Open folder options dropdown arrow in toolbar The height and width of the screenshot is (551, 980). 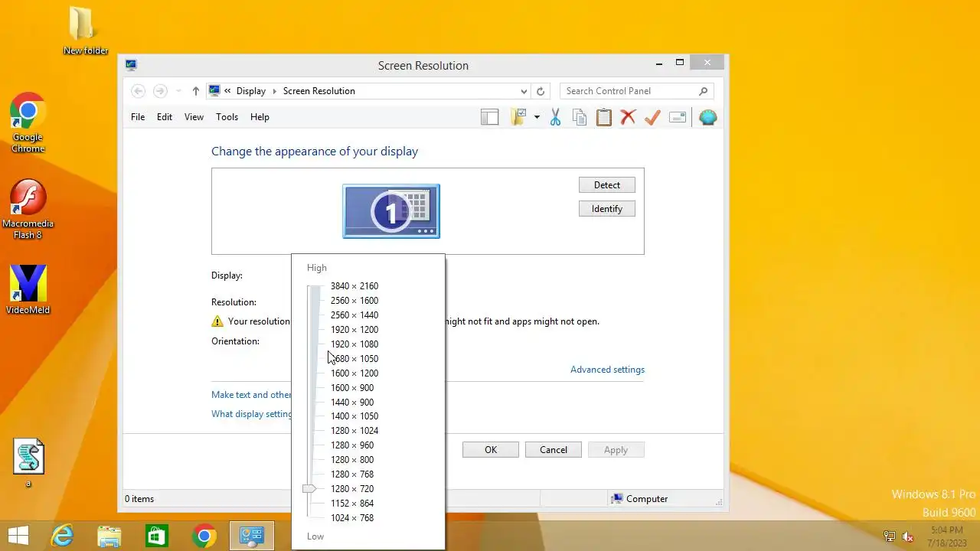[x=537, y=117]
